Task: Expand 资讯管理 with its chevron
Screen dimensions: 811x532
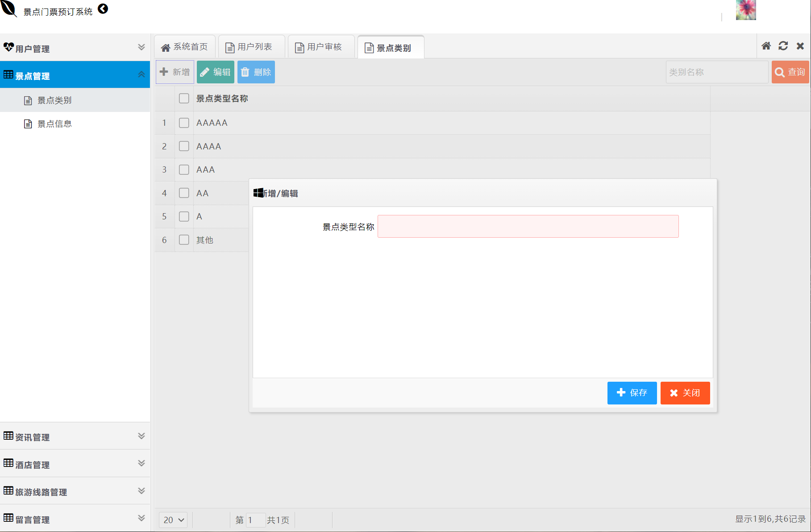Action: (x=141, y=436)
